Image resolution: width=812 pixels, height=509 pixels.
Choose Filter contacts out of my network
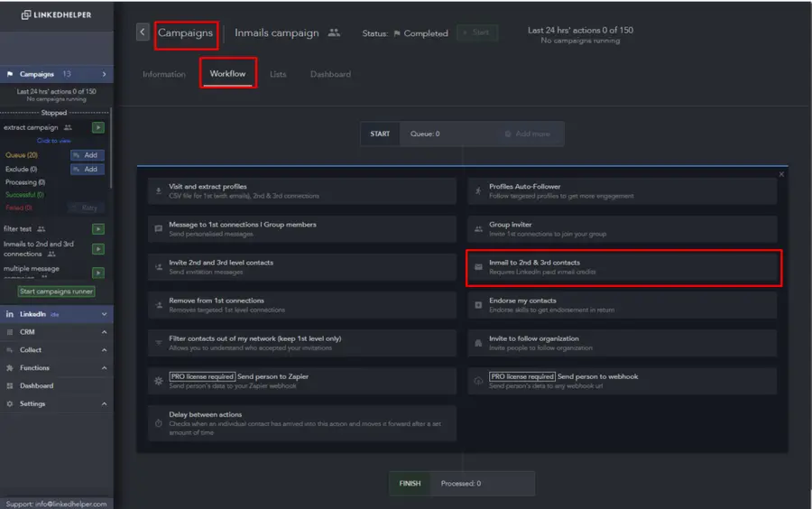[302, 343]
